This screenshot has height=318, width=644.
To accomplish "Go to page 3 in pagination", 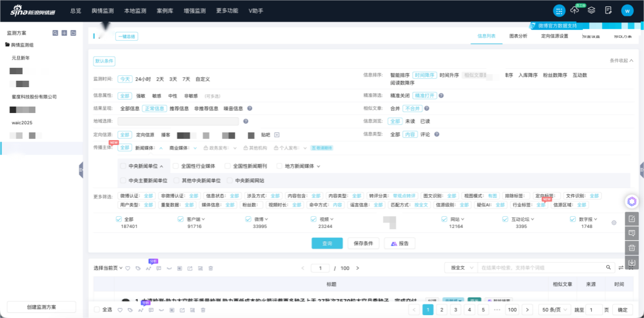I will point(455,310).
